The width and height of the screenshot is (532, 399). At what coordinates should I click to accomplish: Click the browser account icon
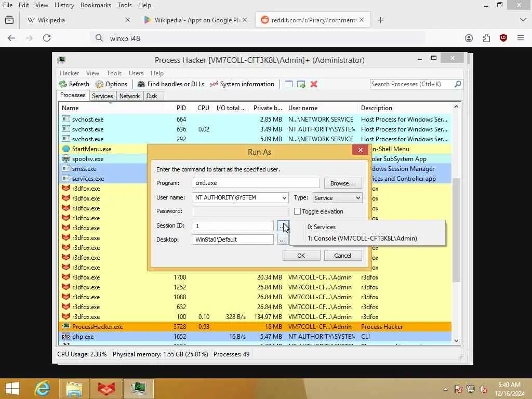[x=469, y=38]
